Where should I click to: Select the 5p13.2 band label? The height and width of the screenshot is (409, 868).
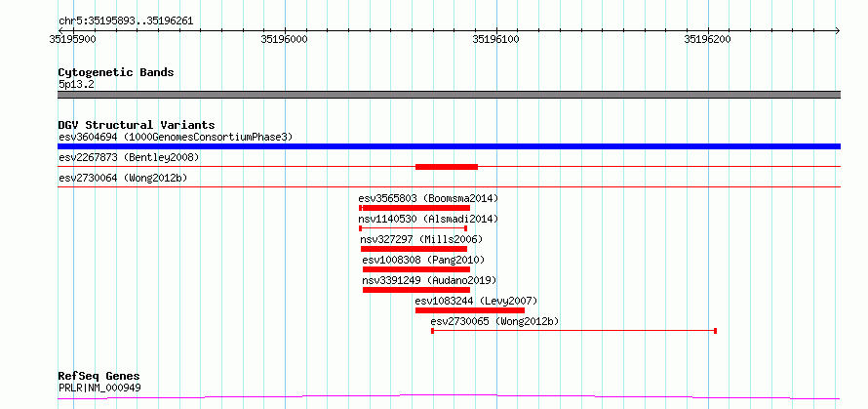coord(76,85)
